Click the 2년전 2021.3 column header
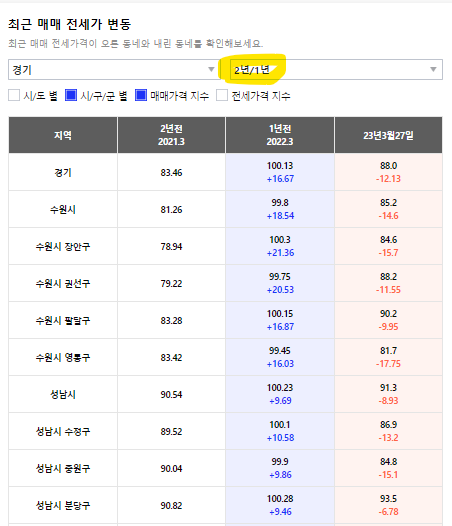This screenshot has height=526, width=452. (171, 135)
